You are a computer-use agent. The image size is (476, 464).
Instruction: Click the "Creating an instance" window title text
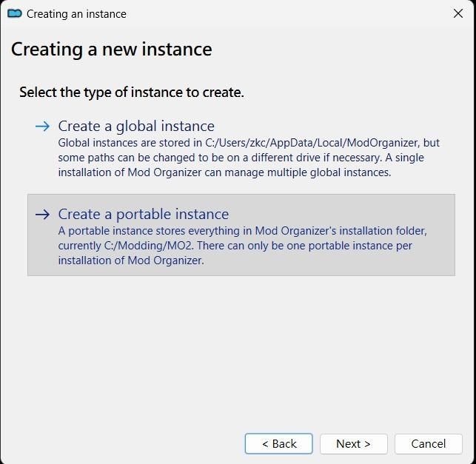point(76,13)
